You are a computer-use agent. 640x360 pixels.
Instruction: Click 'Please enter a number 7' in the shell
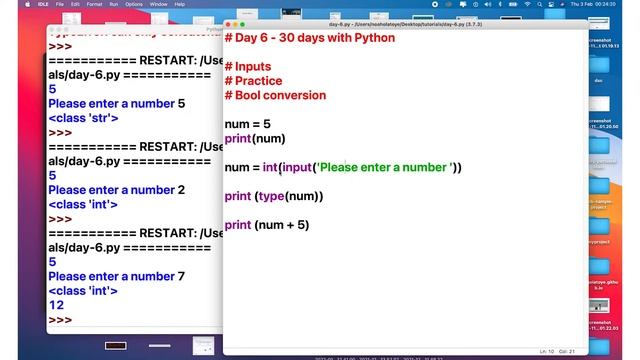116,277
